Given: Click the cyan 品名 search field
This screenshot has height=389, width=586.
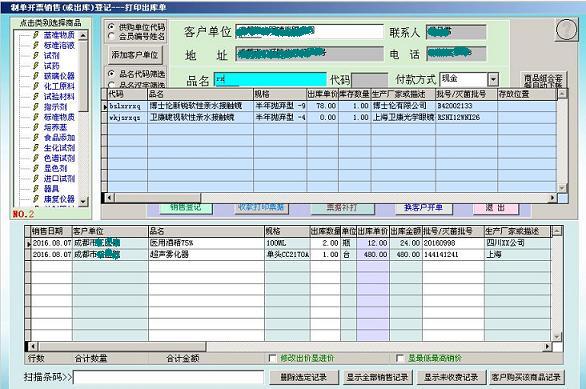Looking at the screenshot, I should 270,80.
